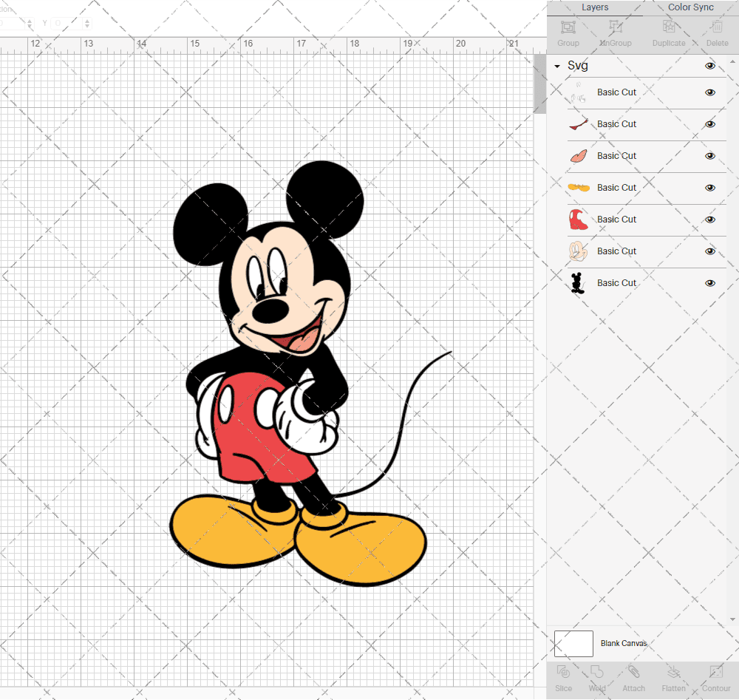Click the UnGroup icon
739x700 pixels.
pyautogui.click(x=616, y=27)
